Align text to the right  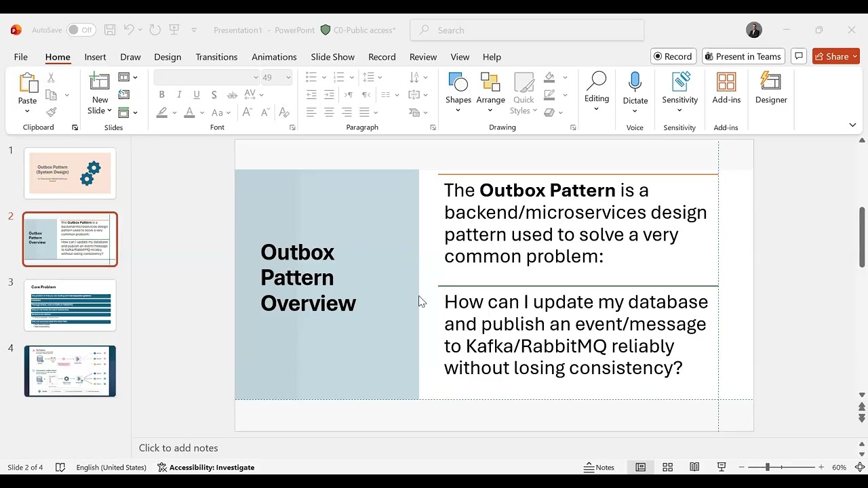point(347,113)
